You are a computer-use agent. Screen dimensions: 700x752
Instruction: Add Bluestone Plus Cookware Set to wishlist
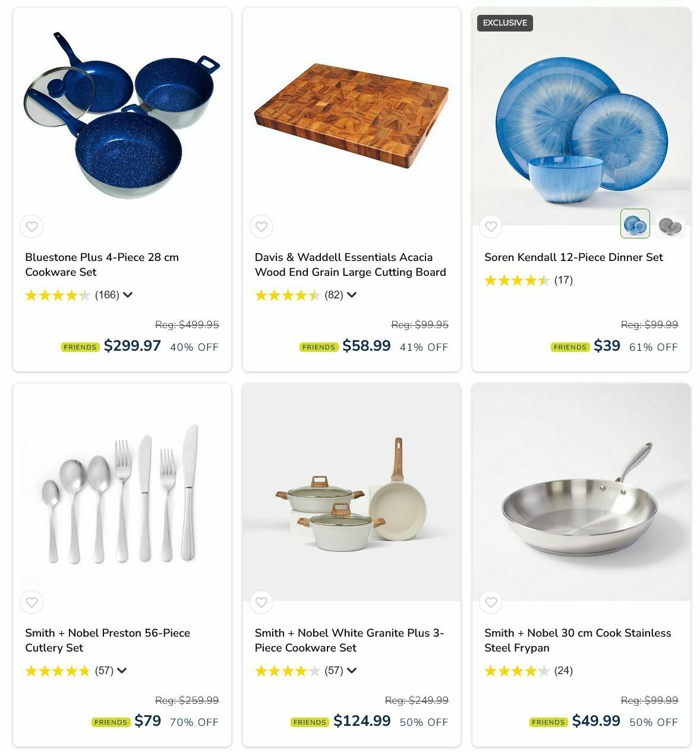point(31,226)
